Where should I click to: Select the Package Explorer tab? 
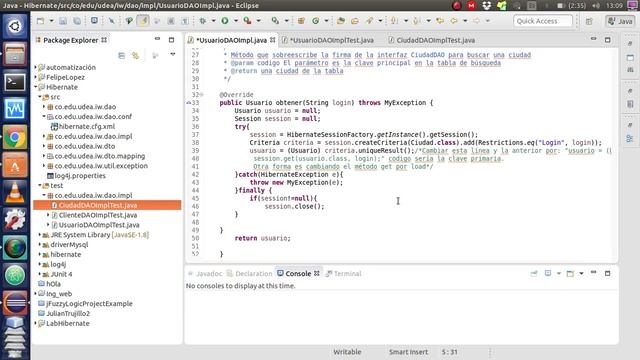coord(71,40)
